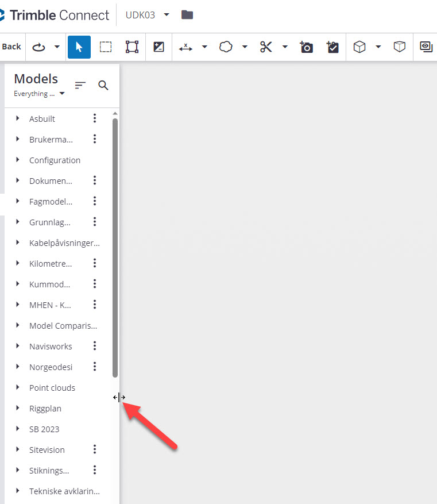Select the Norgeodesi folder label

pos(51,367)
